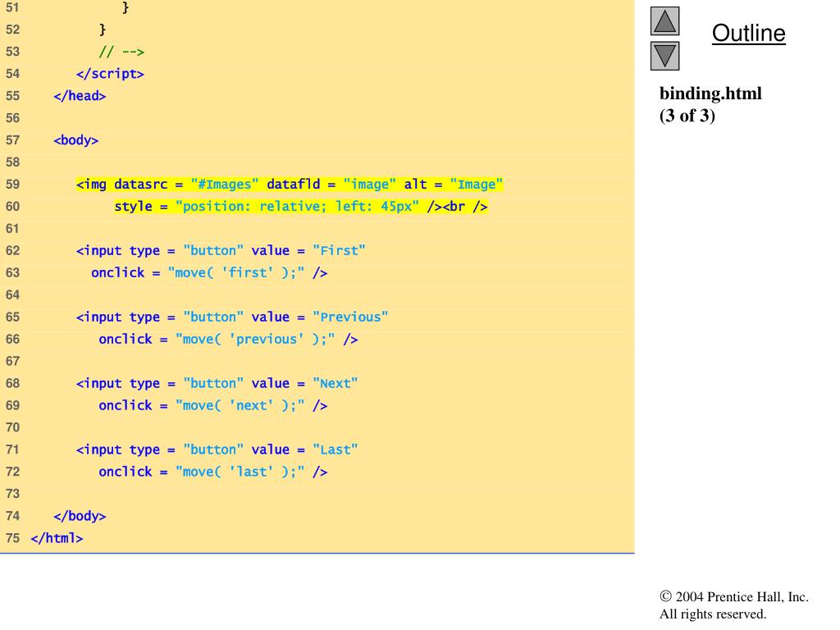This screenshot has height=630, width=840.
Task: Click the upward navigation arrow icon
Action: click(664, 21)
